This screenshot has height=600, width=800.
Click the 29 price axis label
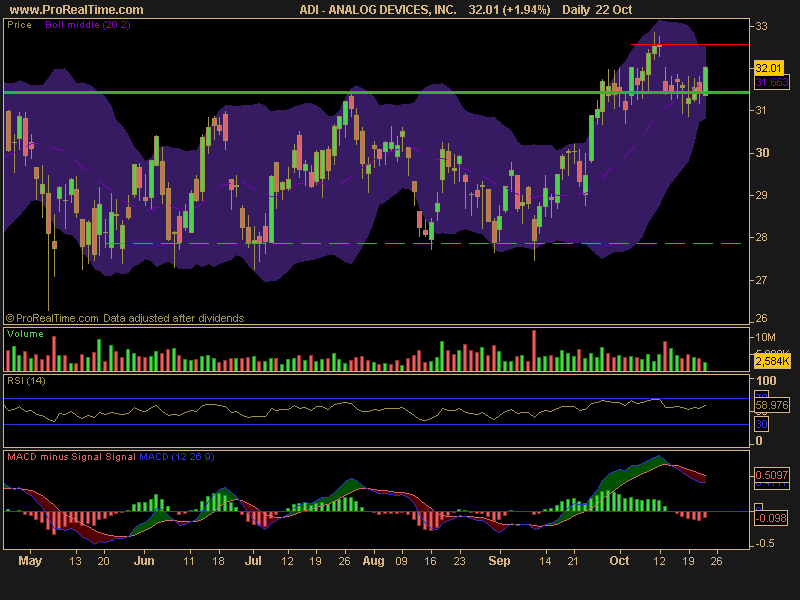point(761,195)
